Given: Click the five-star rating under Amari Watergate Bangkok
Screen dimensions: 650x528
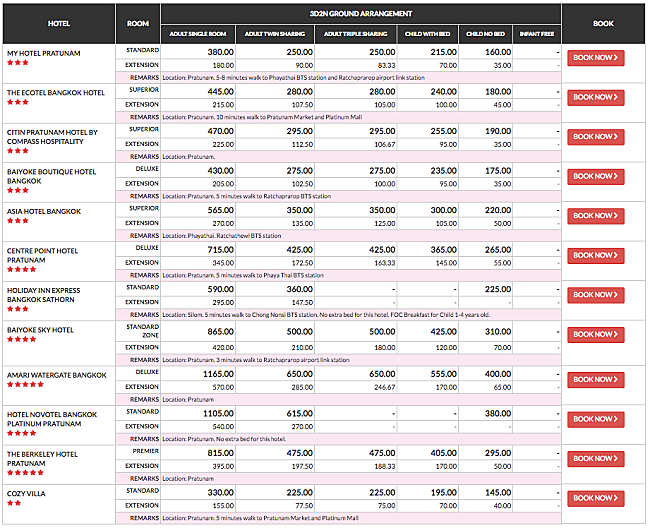Looking at the screenshot, I should (x=25, y=384).
